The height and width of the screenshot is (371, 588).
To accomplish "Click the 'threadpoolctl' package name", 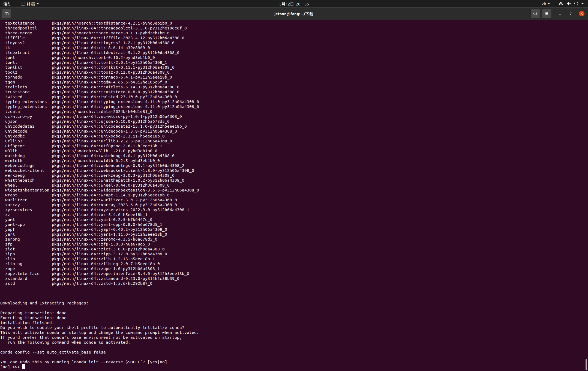I will click(x=21, y=28).
